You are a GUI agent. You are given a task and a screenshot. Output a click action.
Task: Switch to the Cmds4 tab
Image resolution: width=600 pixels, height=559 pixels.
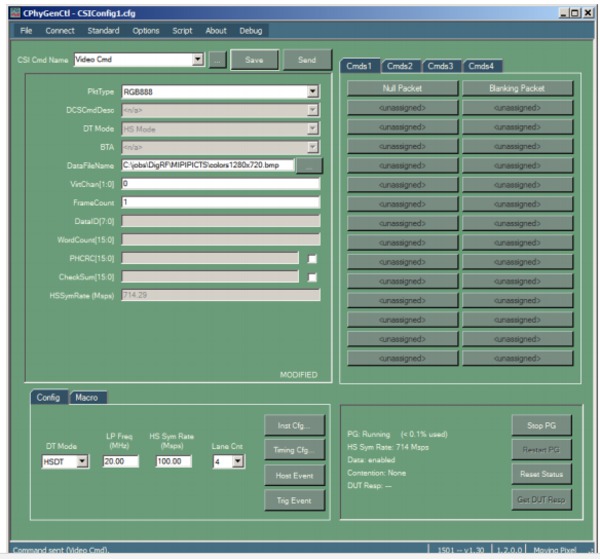point(481,66)
